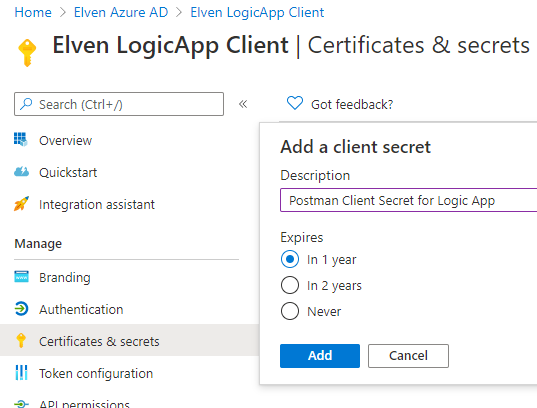The width and height of the screenshot is (537, 408).
Task: Select the In 2 years expiry option
Action: [x=290, y=285]
